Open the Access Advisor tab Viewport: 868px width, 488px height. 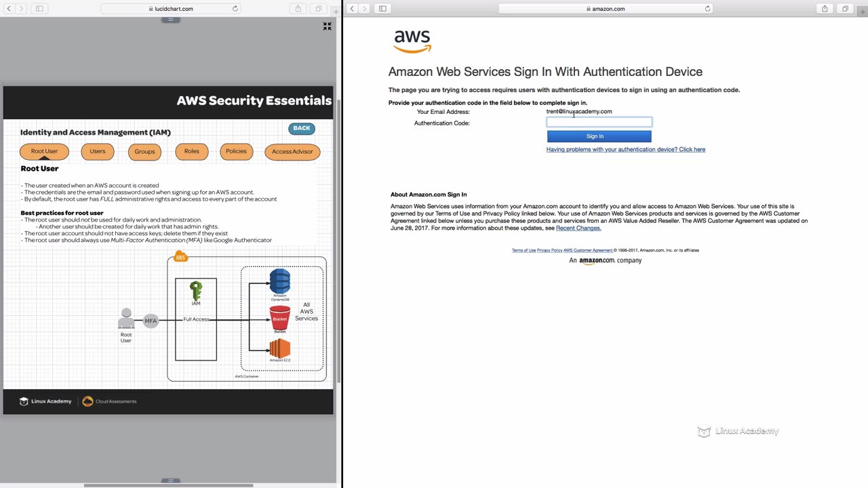click(292, 152)
